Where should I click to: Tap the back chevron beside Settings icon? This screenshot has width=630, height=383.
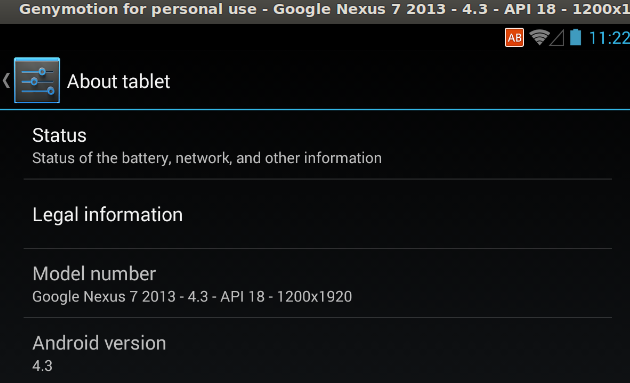coord(6,80)
